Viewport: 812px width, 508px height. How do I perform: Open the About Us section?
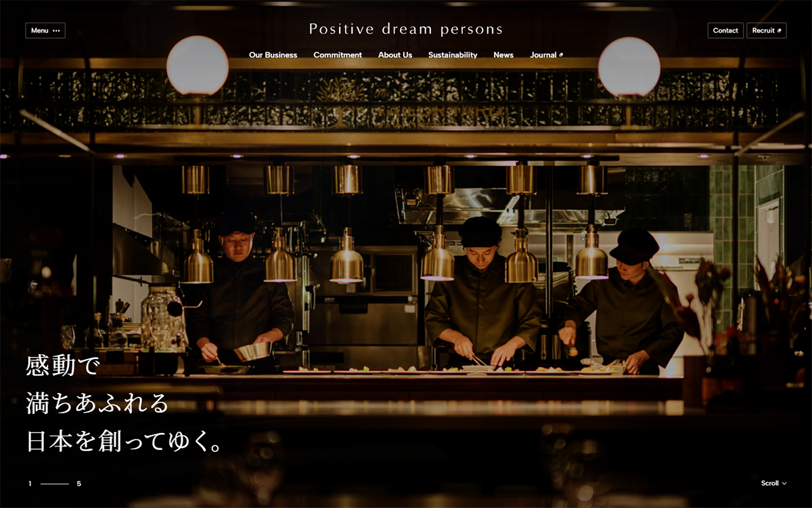point(395,55)
